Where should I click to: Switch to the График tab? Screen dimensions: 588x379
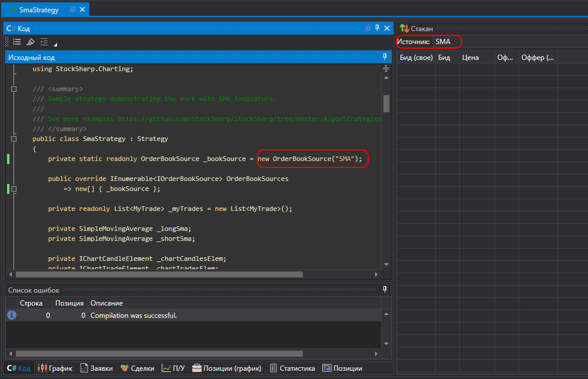coord(55,368)
